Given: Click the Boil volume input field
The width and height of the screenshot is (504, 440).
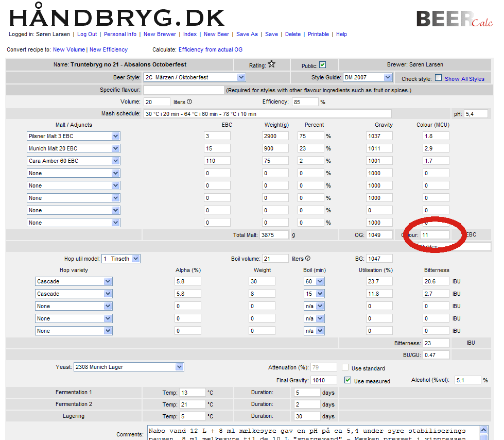Looking at the screenshot, I should 275,259.
